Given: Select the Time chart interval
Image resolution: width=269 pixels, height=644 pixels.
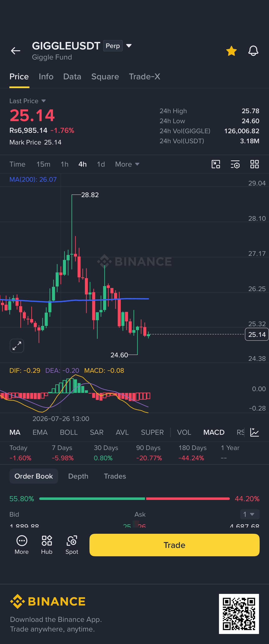Looking at the screenshot, I should 17,164.
